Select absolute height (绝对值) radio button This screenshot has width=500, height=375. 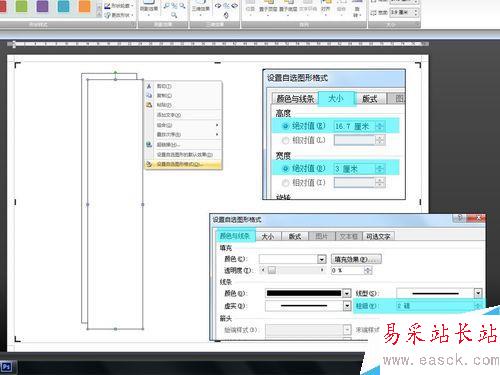(x=285, y=126)
